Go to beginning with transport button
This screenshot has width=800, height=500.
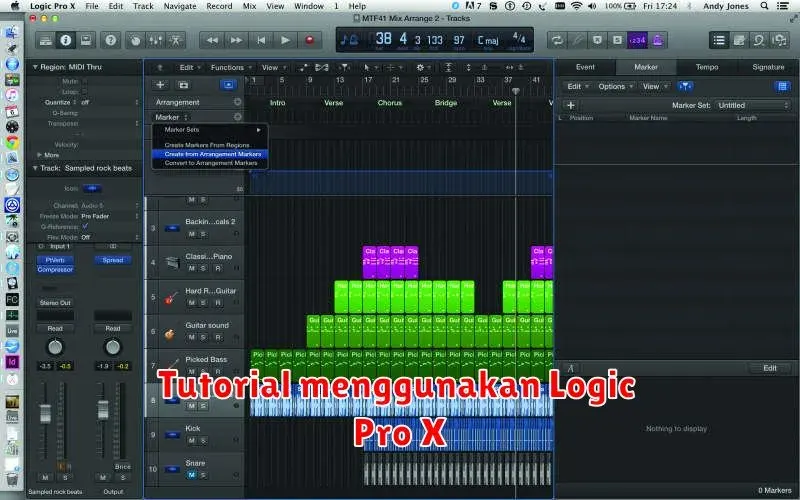tap(261, 40)
